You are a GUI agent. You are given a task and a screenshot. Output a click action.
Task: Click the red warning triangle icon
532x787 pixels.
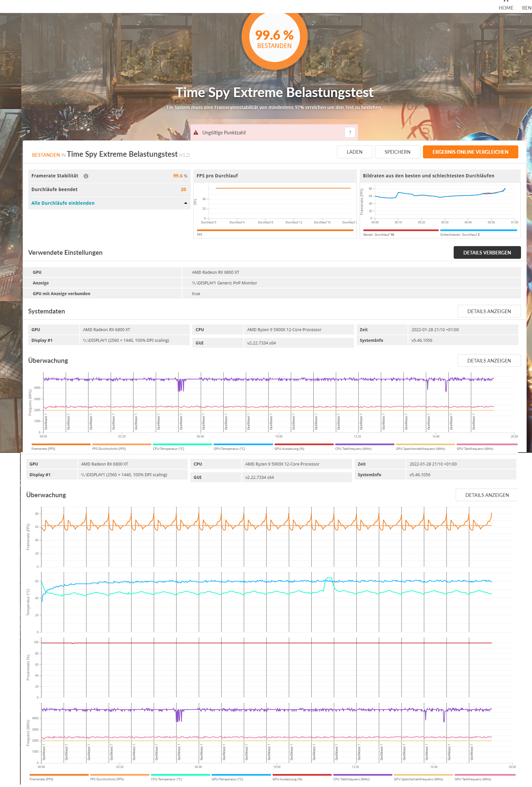196,133
